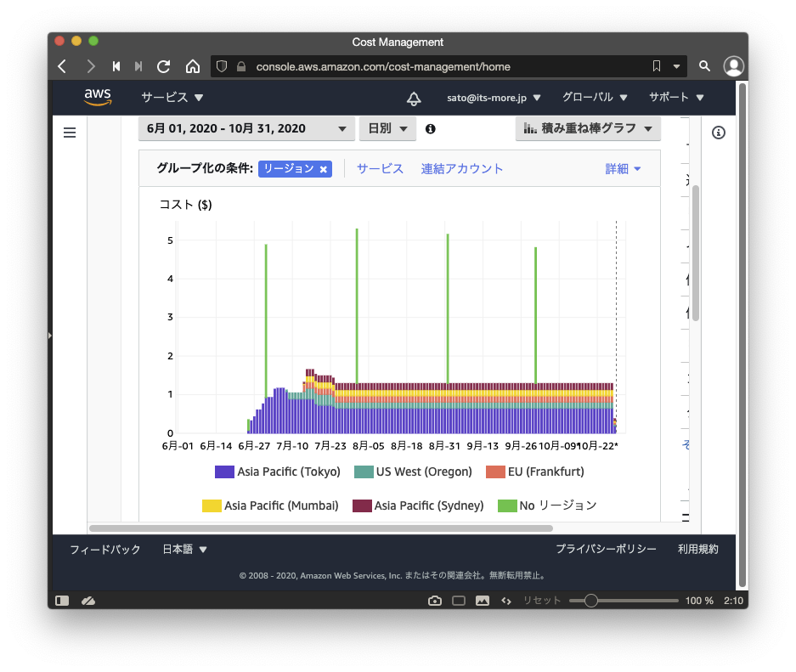Open the hamburger side navigation menu
The height and width of the screenshot is (672, 796).
pyautogui.click(x=70, y=133)
